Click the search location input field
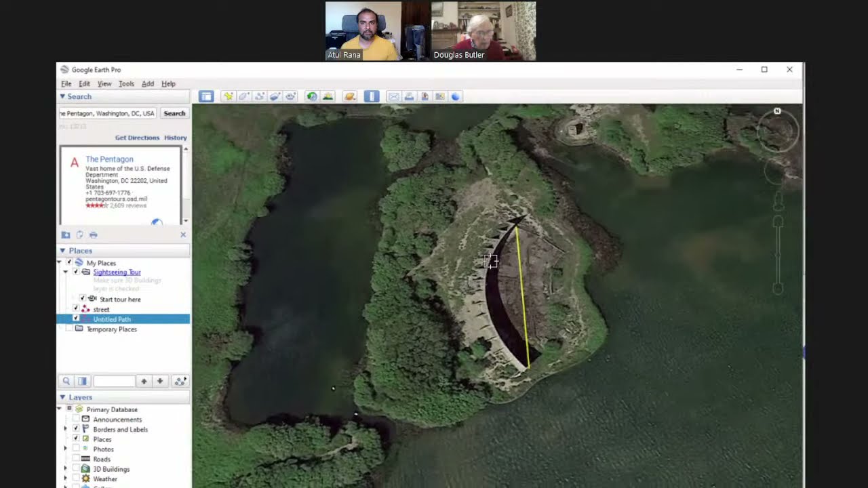868x488 pixels. 108,113
